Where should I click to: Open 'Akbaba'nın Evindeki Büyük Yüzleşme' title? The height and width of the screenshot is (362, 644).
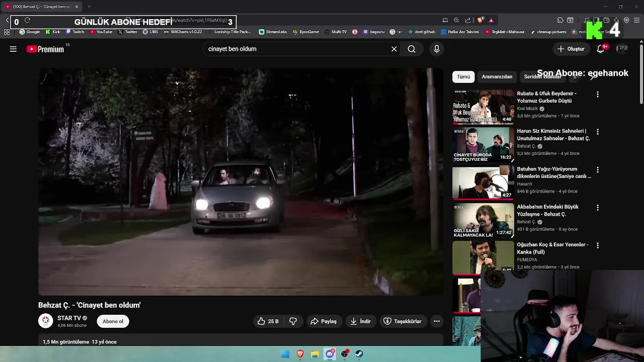[x=548, y=210]
